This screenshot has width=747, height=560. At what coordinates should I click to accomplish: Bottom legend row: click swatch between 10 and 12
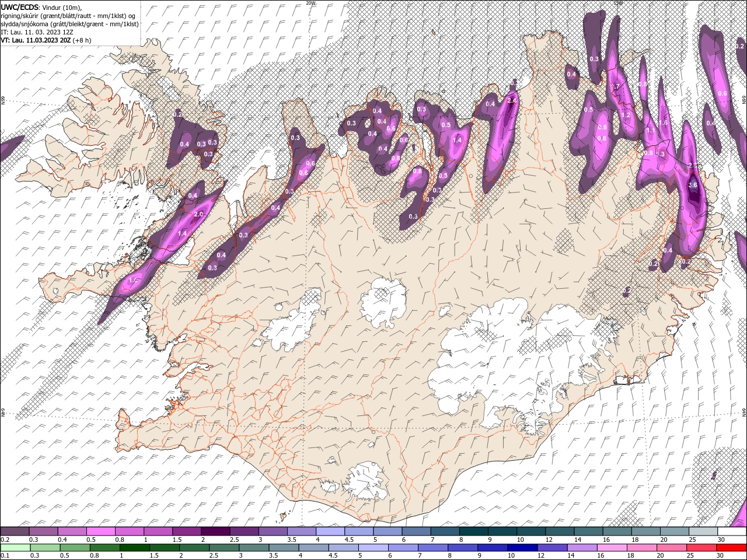pos(523,548)
